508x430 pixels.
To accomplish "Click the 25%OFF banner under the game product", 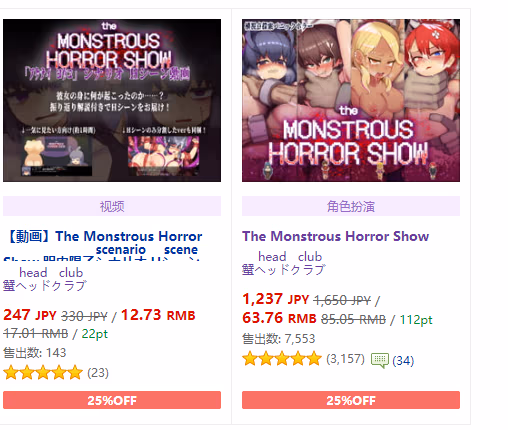I will point(351,400).
